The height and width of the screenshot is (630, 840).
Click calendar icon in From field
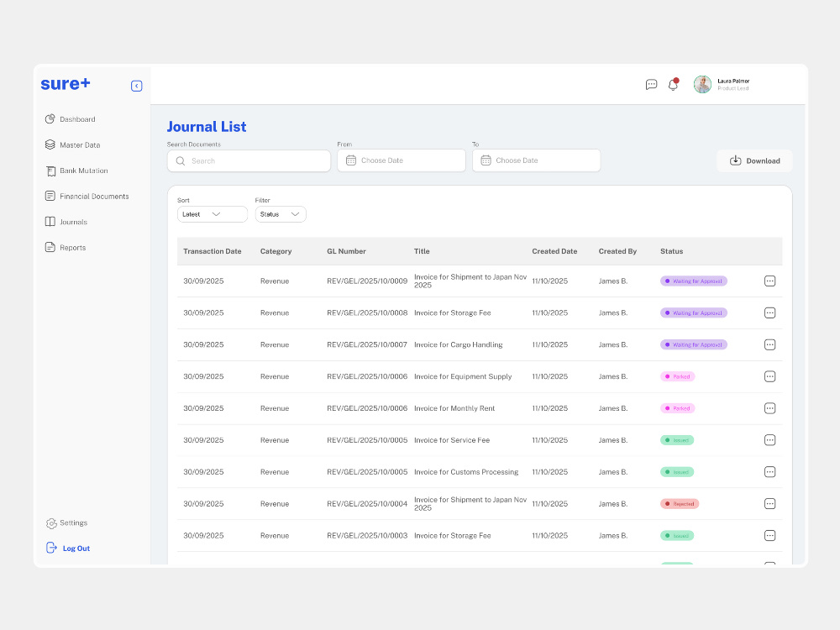[351, 160]
